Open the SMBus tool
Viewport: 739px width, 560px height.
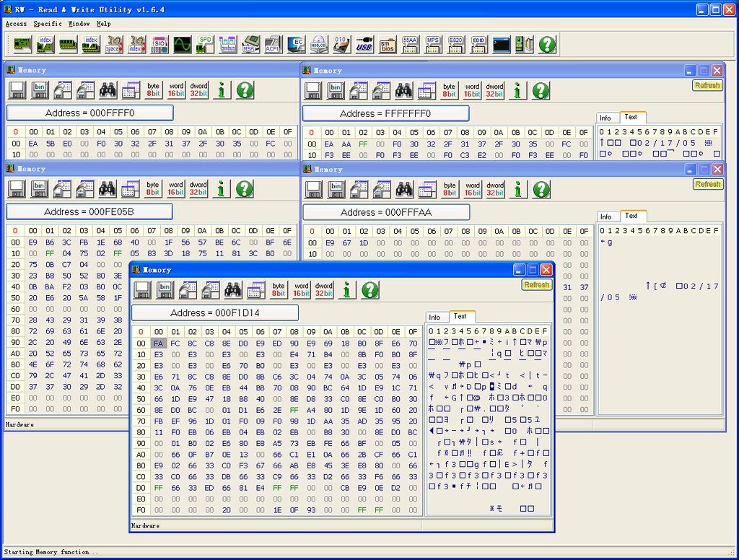coord(227,44)
